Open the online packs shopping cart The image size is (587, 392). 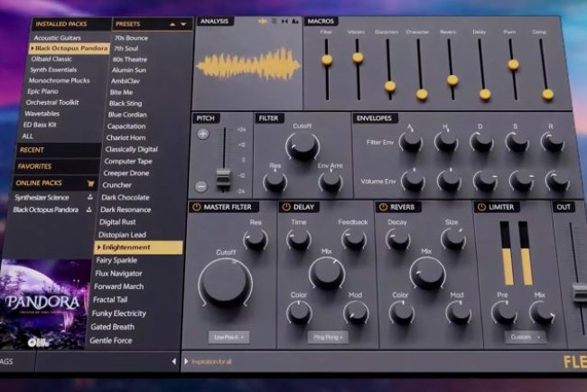tap(89, 182)
